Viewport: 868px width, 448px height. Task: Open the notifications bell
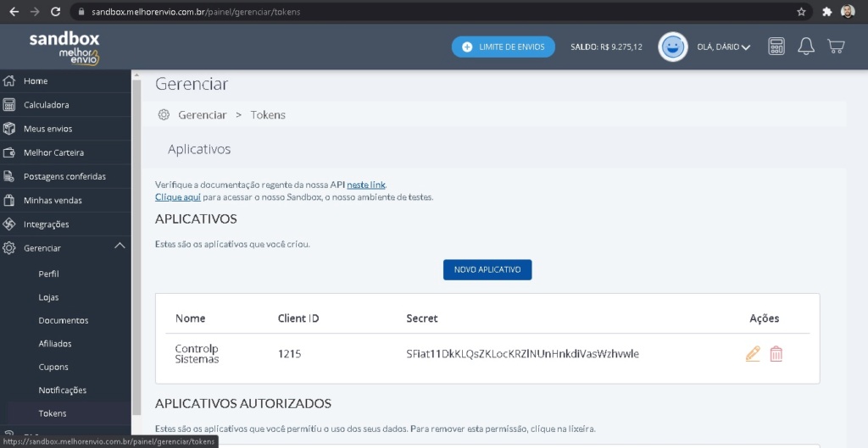tap(806, 47)
